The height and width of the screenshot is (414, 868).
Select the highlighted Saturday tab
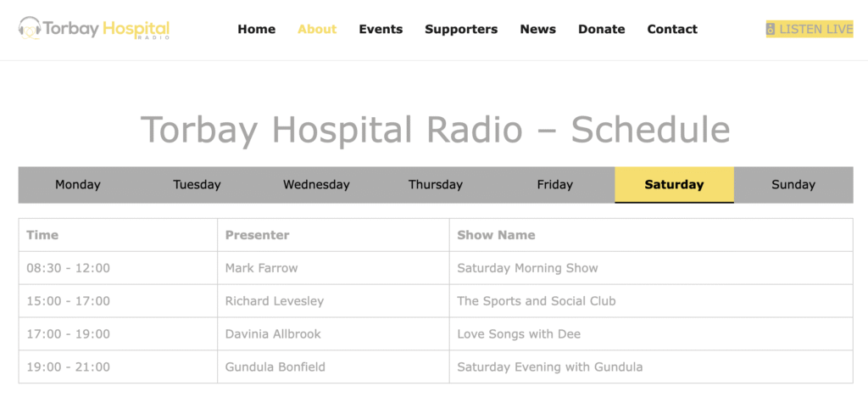674,185
